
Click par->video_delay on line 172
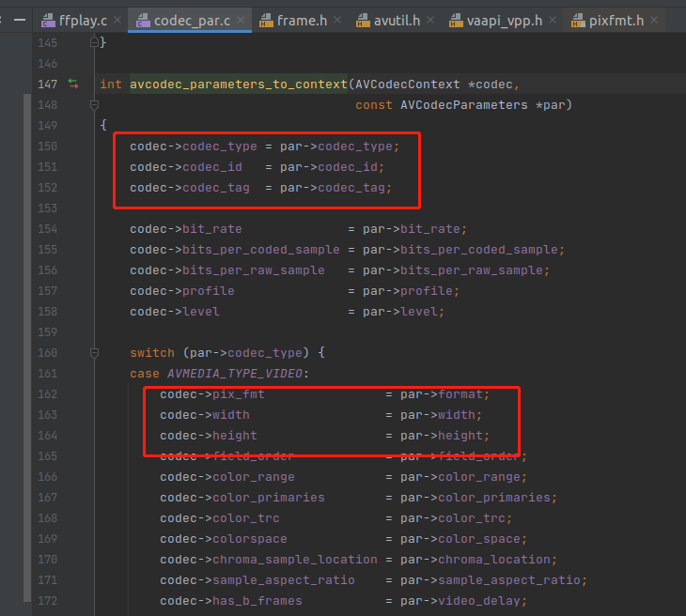tap(460, 601)
